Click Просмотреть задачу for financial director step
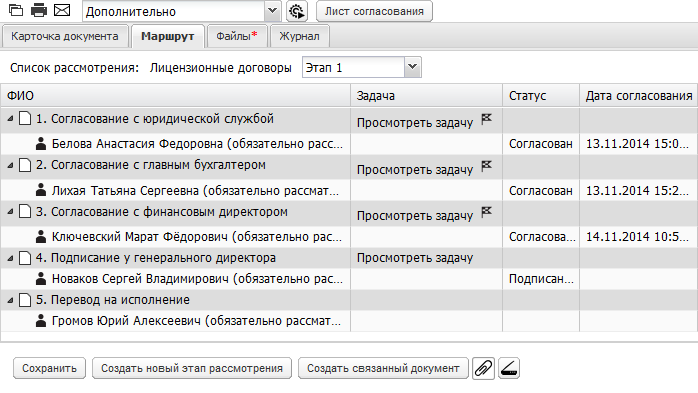This screenshot has width=698, height=393. pos(415,216)
